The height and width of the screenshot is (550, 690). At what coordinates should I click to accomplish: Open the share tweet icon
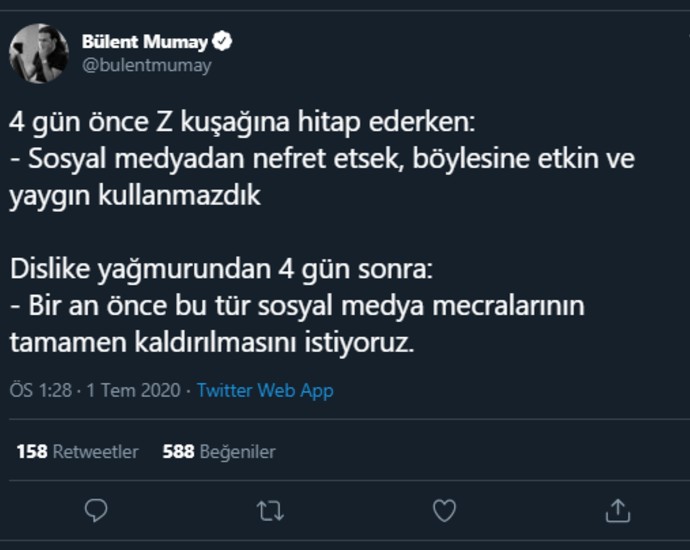point(618,511)
